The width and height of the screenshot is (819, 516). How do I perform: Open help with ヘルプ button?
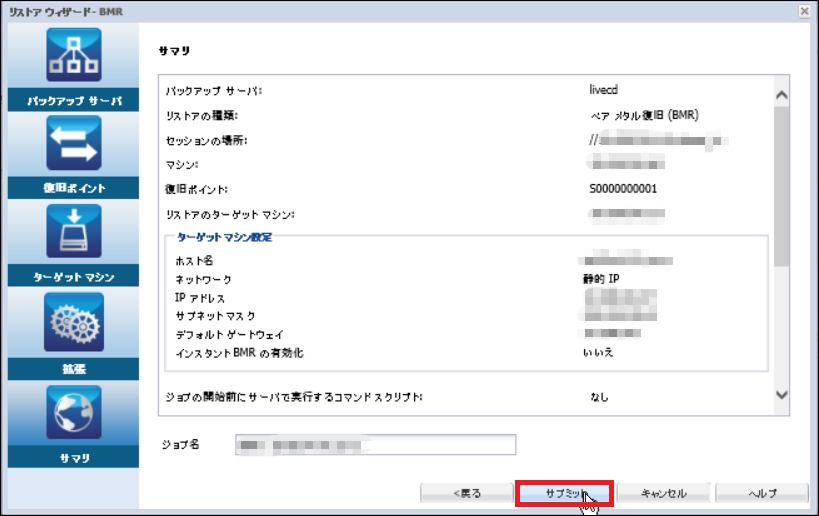[762, 493]
